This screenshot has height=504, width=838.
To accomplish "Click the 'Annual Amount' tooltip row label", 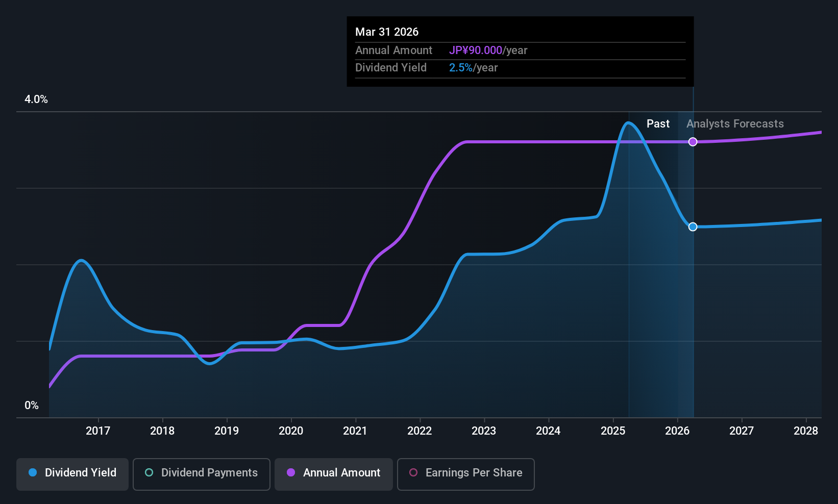I will pyautogui.click(x=393, y=51).
